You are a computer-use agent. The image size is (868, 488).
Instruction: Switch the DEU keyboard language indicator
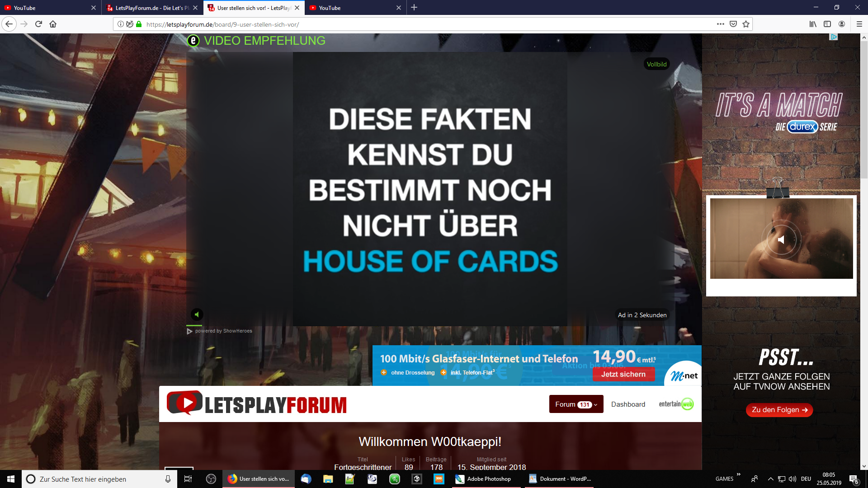(x=806, y=479)
